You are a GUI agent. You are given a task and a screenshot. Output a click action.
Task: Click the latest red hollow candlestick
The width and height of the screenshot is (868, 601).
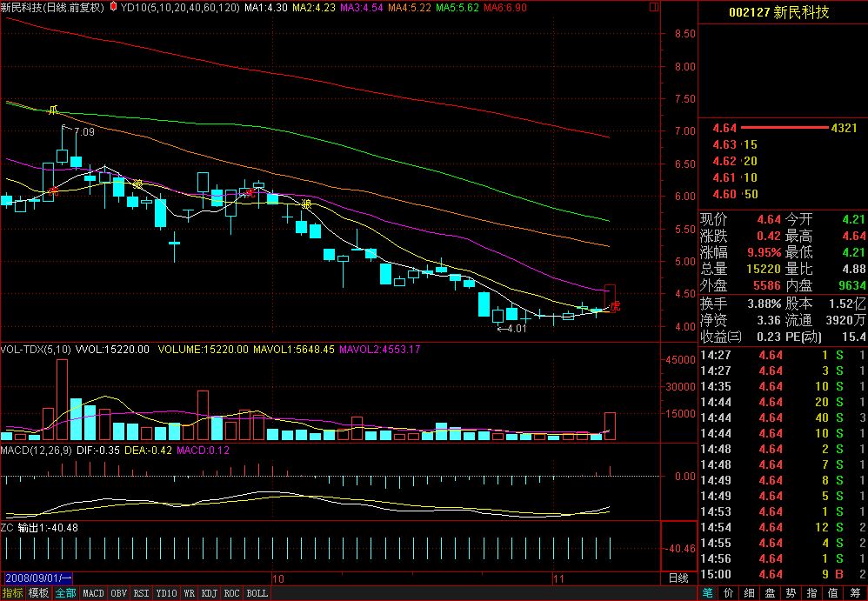pos(610,297)
